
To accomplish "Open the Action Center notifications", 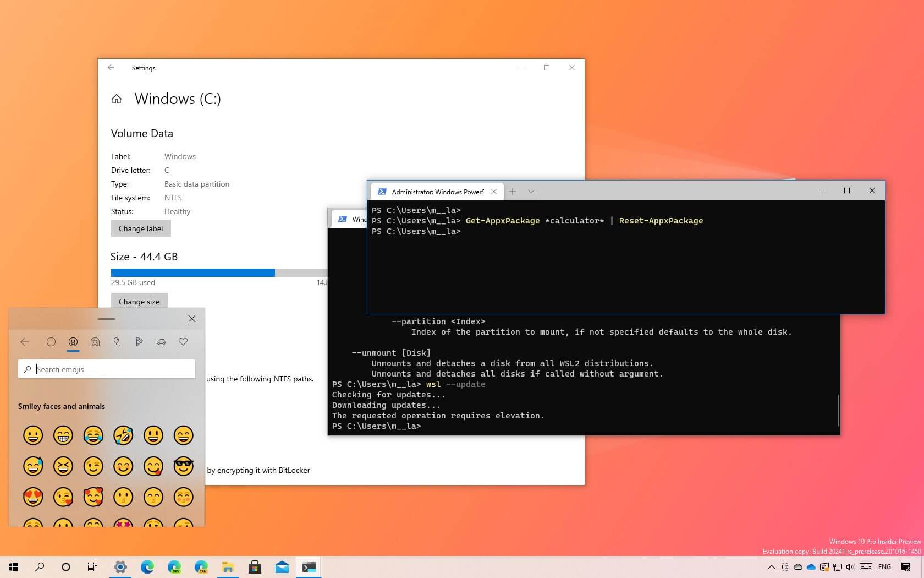I will click(x=906, y=567).
